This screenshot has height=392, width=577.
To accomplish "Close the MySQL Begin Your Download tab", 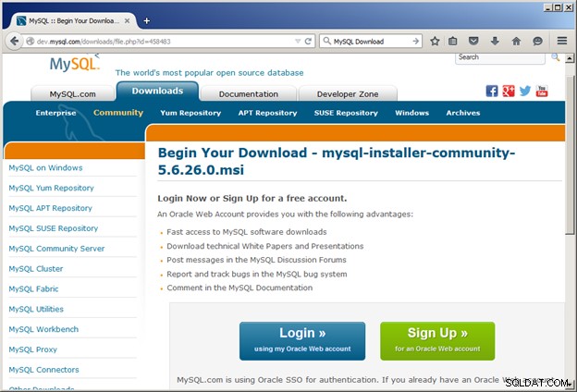I will point(127,21).
